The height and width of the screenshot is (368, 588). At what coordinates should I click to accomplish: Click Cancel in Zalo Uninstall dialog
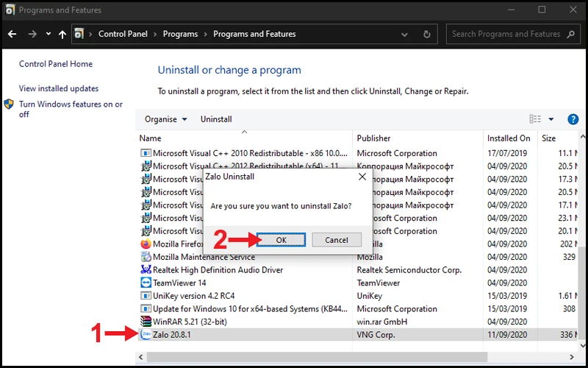337,240
